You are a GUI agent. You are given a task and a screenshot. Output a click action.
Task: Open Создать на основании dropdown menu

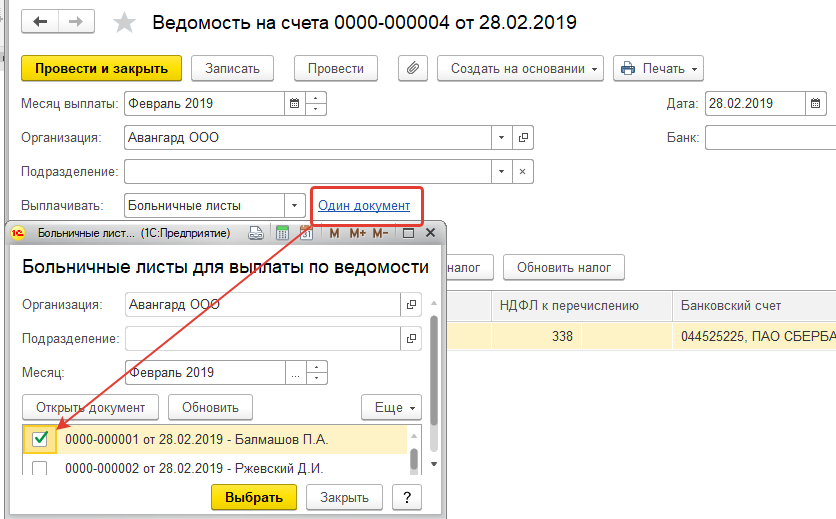click(520, 69)
